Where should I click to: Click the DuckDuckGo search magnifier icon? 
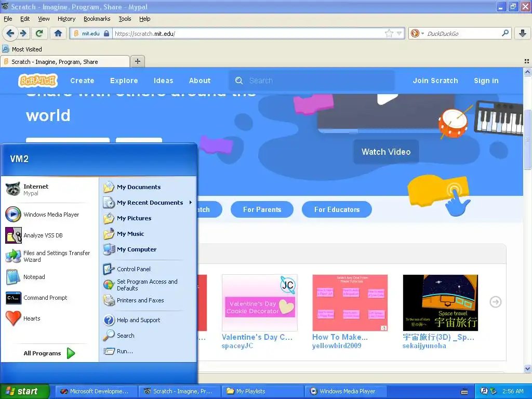pyautogui.click(x=505, y=33)
